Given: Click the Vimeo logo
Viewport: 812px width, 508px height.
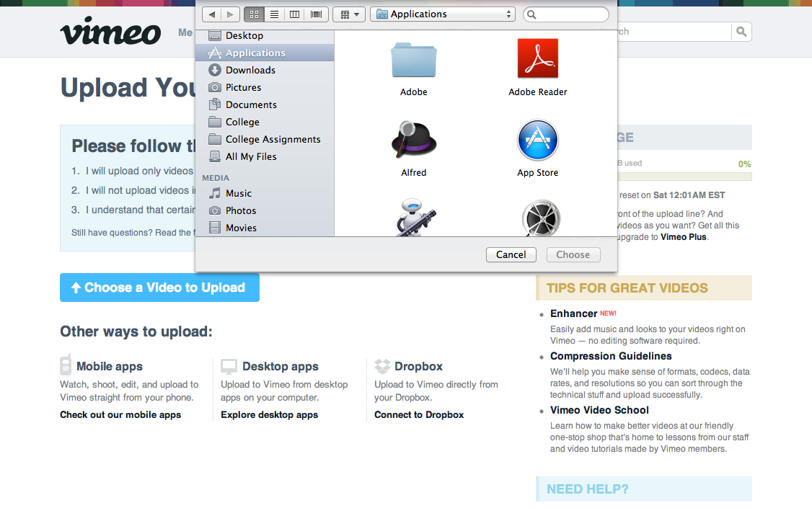Looking at the screenshot, I should pos(110,32).
